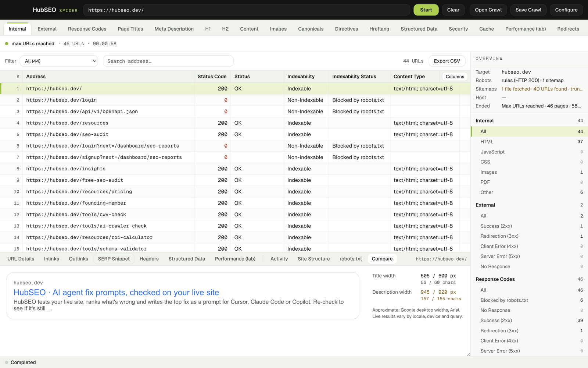Click the Clear button
The image size is (588, 368).
click(x=453, y=10)
